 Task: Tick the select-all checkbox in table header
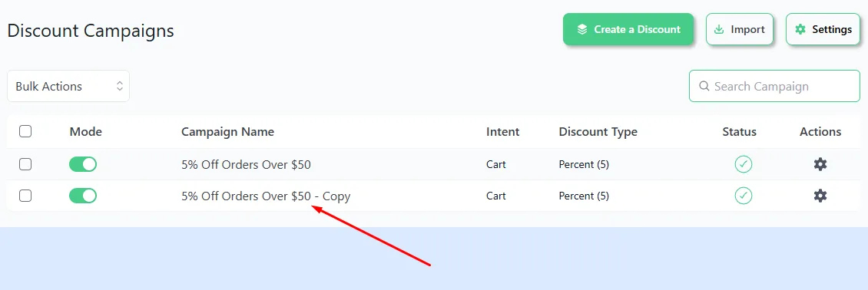(x=25, y=131)
